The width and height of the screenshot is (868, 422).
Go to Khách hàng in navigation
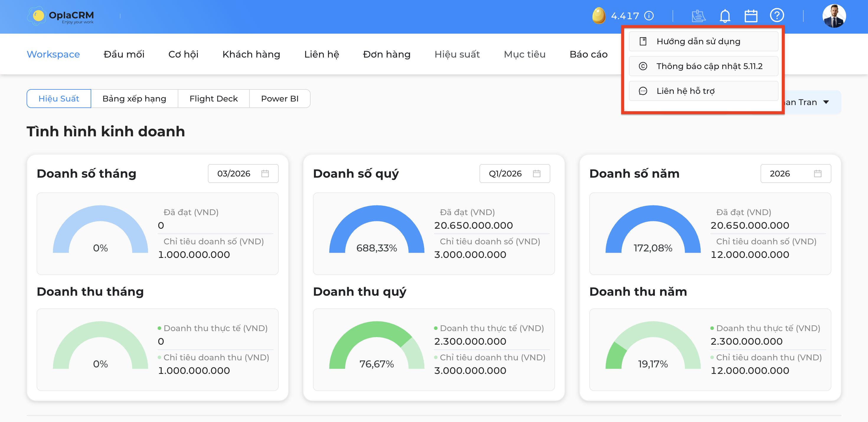(x=251, y=54)
